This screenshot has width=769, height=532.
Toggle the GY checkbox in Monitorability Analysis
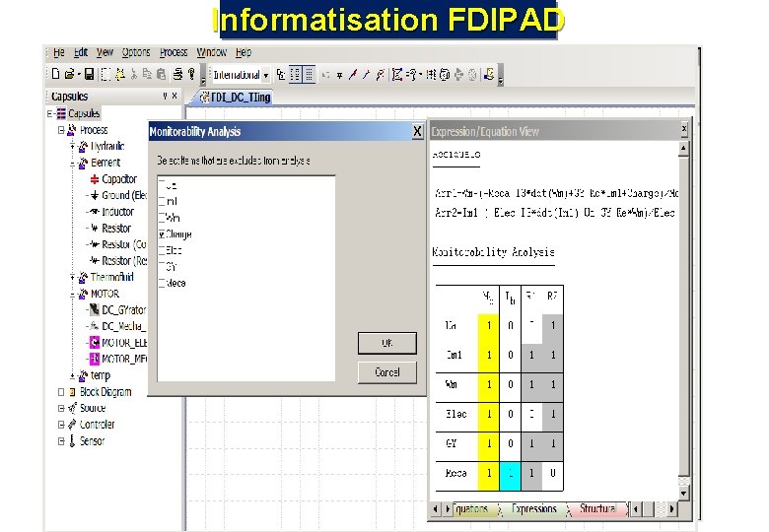[x=162, y=266]
